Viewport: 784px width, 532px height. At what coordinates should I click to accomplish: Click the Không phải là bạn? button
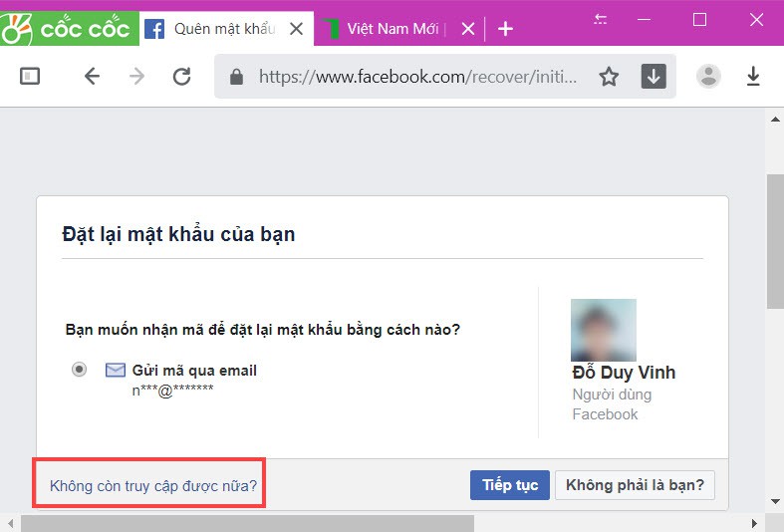635,485
